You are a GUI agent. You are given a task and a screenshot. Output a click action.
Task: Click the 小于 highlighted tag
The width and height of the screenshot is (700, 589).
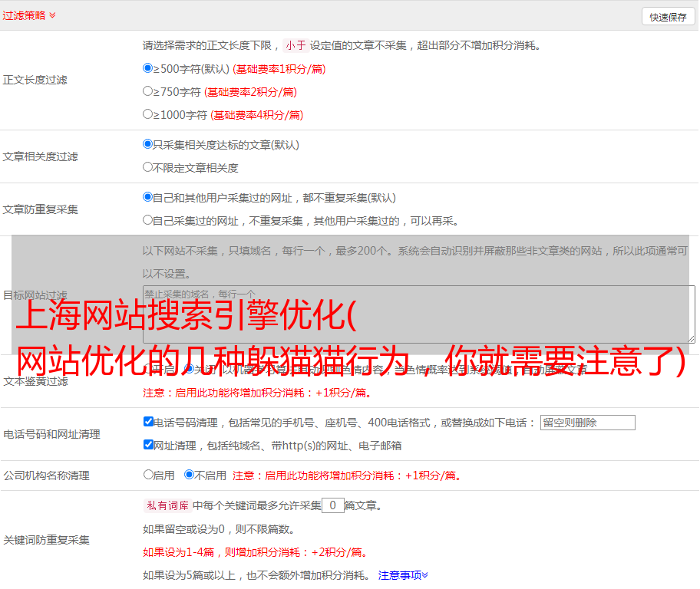296,45
